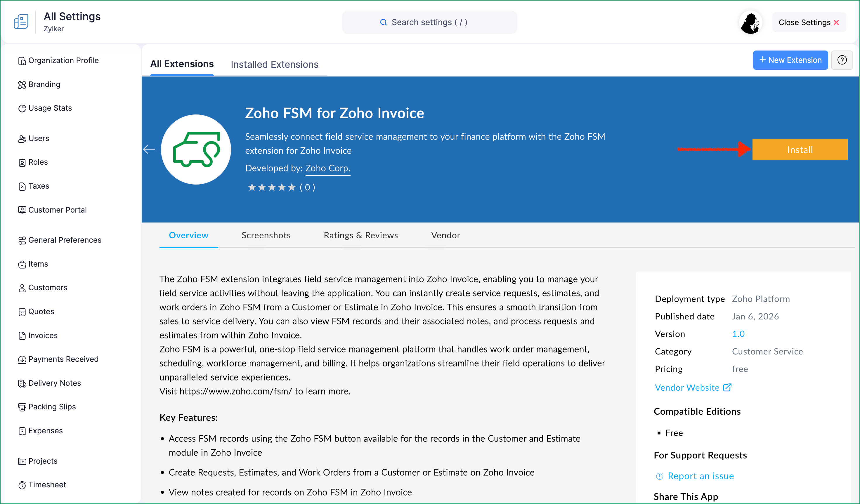Open the Zoho Corp. developer link

click(328, 168)
